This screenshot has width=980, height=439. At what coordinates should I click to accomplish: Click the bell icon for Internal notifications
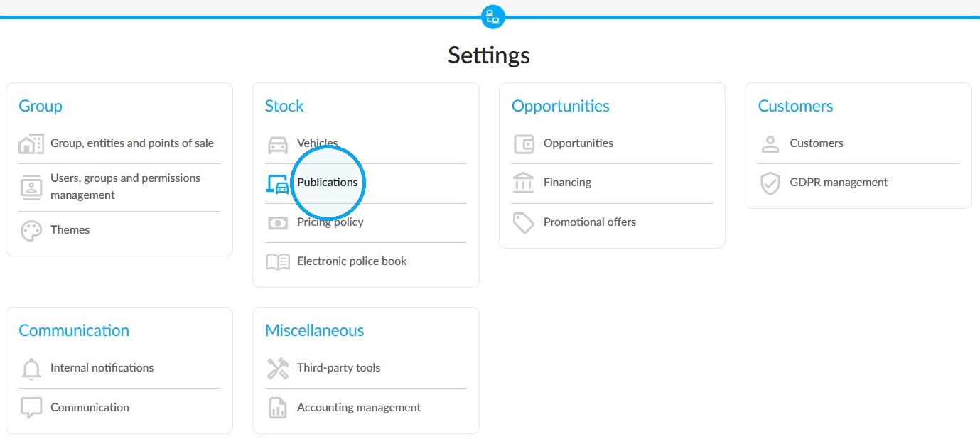point(31,369)
